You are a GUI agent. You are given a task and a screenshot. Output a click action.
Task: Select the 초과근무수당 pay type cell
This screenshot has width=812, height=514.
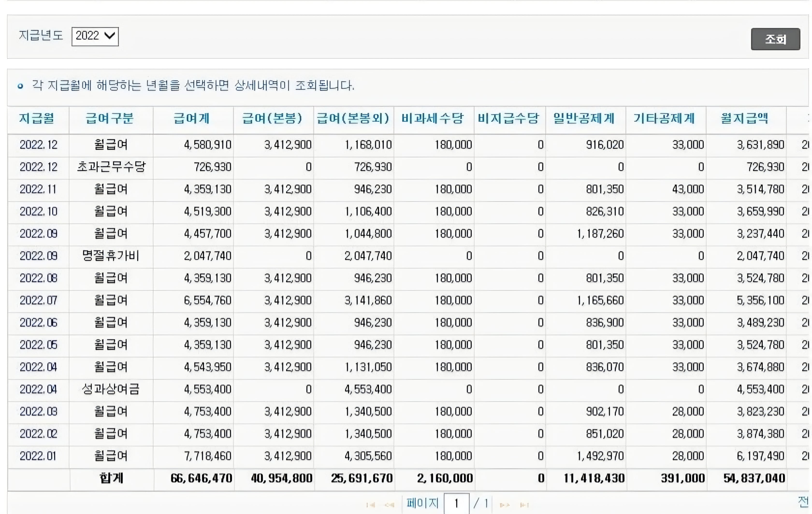111,167
